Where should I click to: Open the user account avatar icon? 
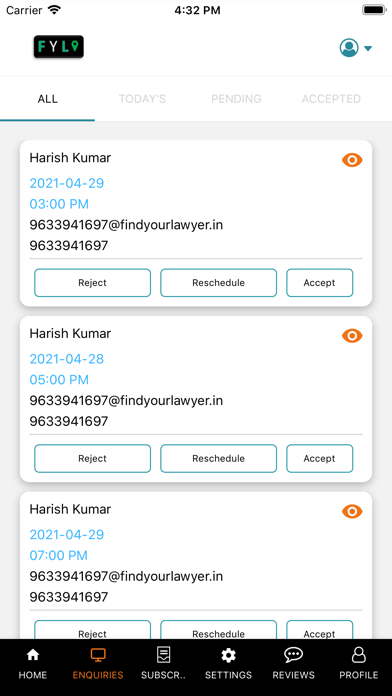[349, 47]
